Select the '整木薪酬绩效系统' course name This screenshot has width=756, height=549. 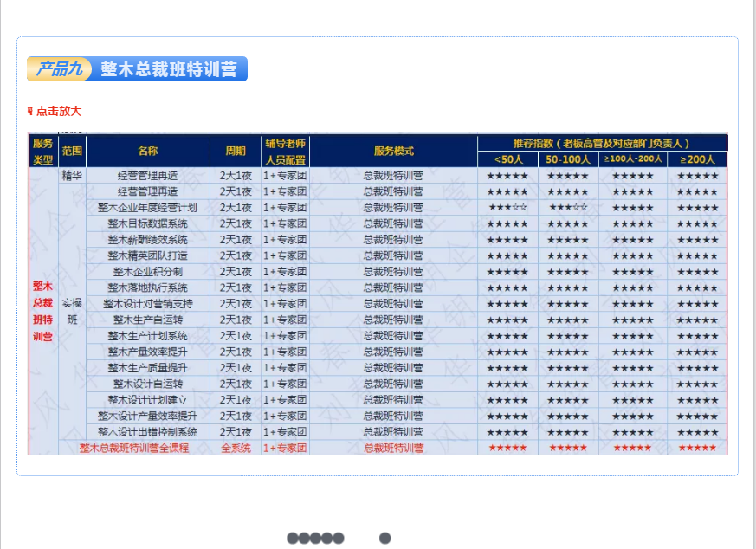tap(148, 240)
